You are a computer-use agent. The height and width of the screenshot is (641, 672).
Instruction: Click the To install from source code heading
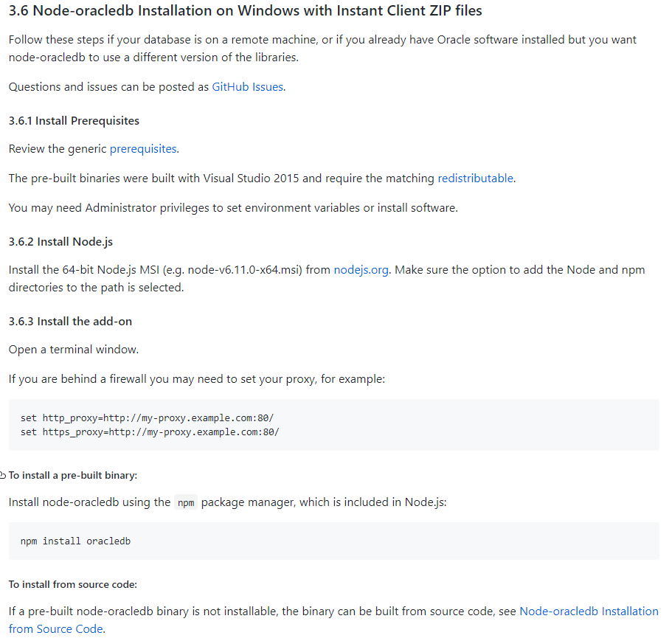coord(73,584)
